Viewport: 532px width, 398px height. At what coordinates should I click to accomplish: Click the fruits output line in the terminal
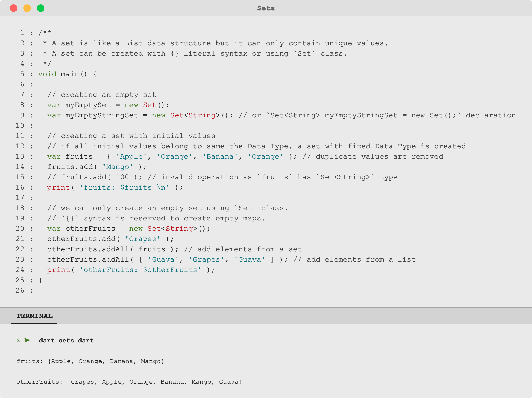(90, 361)
